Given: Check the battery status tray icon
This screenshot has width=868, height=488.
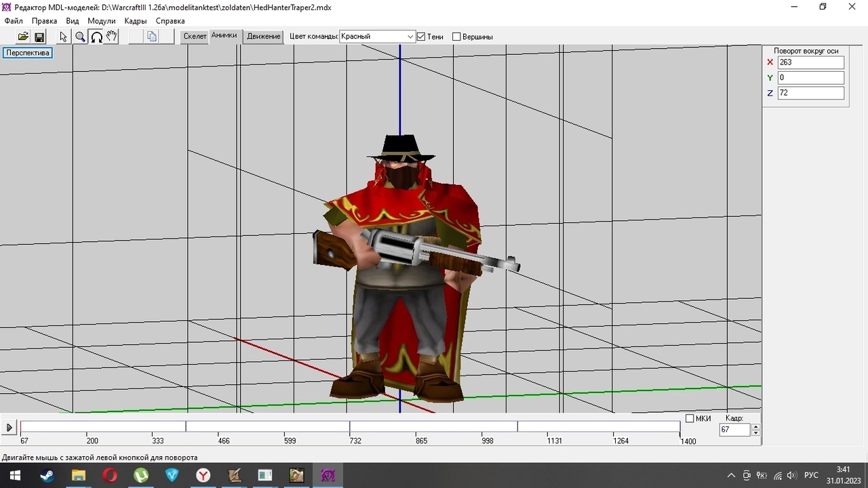Looking at the screenshot, I should (762, 475).
